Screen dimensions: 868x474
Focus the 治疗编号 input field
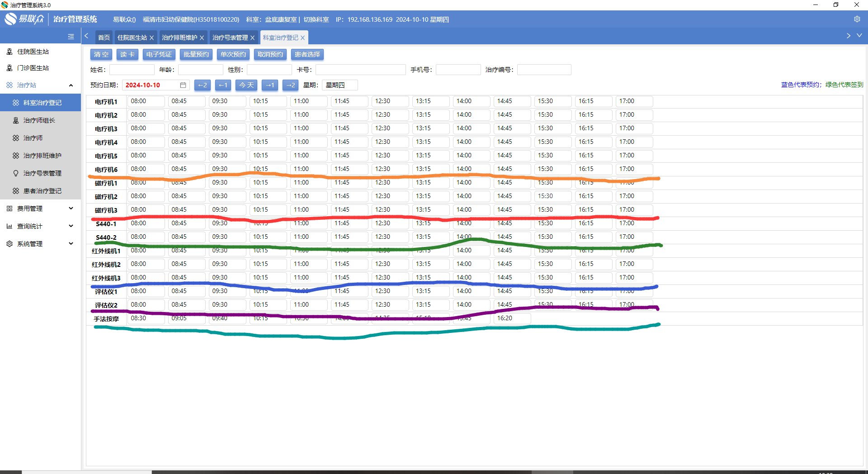tap(544, 70)
